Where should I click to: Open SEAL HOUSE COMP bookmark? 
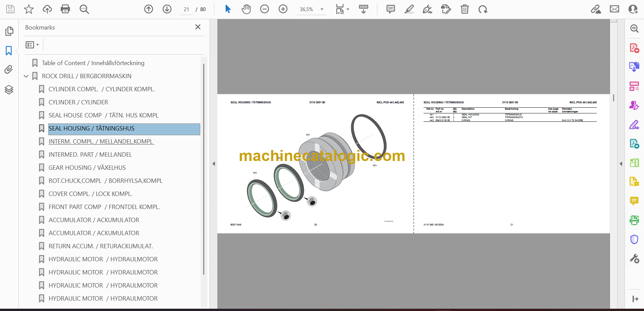click(103, 115)
